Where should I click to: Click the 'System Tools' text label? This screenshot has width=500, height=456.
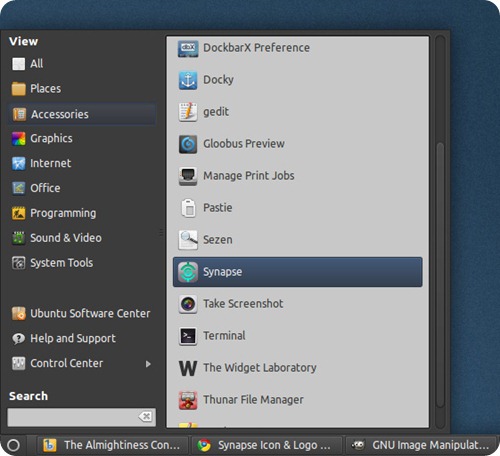point(62,263)
